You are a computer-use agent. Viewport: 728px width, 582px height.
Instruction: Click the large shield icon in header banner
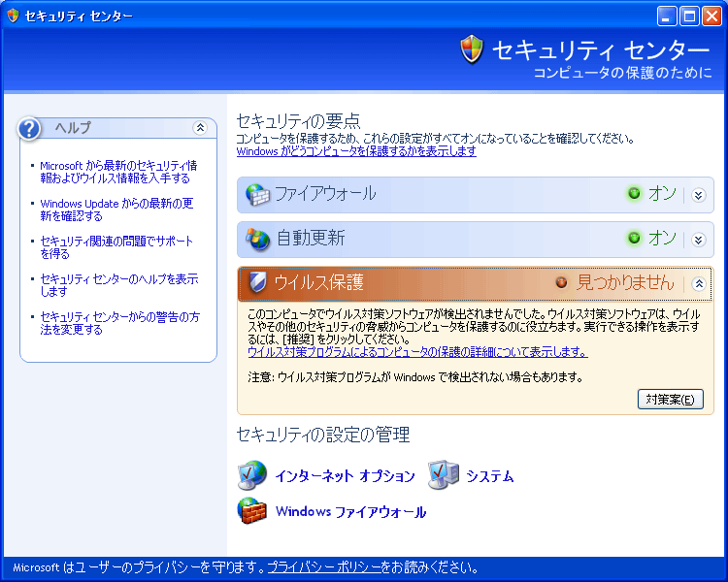472,49
